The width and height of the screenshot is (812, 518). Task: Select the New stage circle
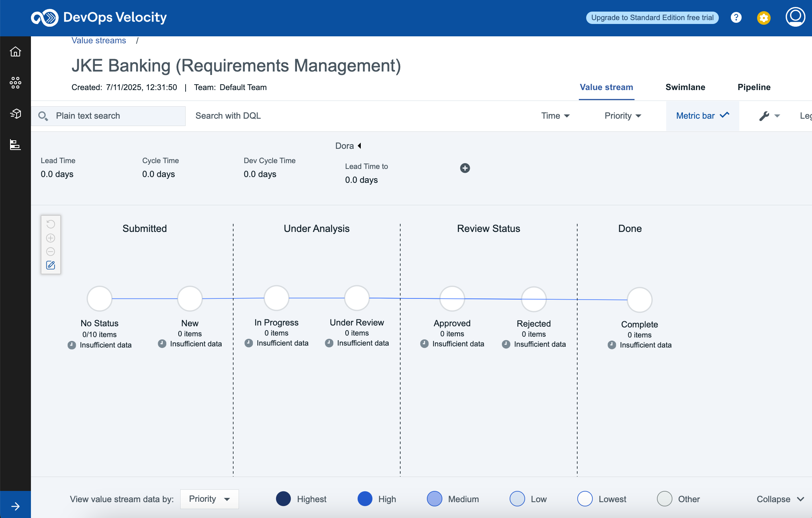tap(190, 298)
